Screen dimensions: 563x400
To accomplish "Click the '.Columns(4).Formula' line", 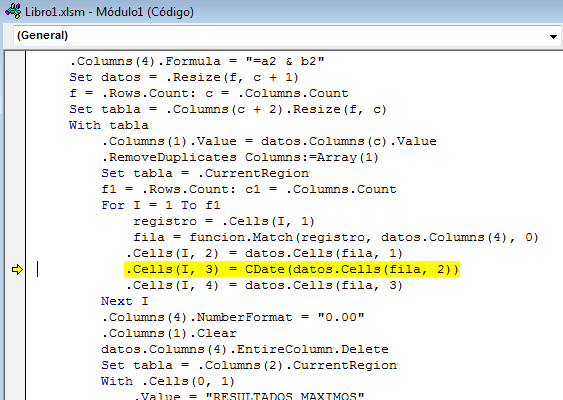I will click(197, 61).
